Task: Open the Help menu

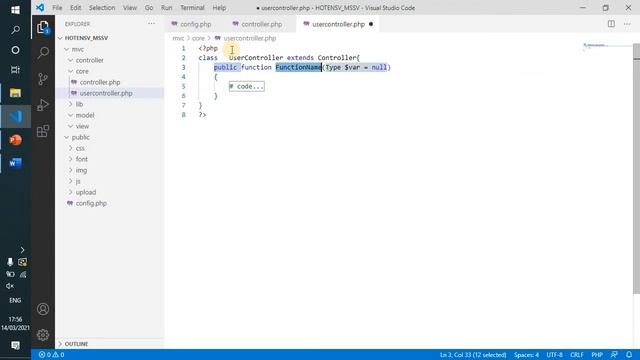Action: pyautogui.click(x=219, y=8)
